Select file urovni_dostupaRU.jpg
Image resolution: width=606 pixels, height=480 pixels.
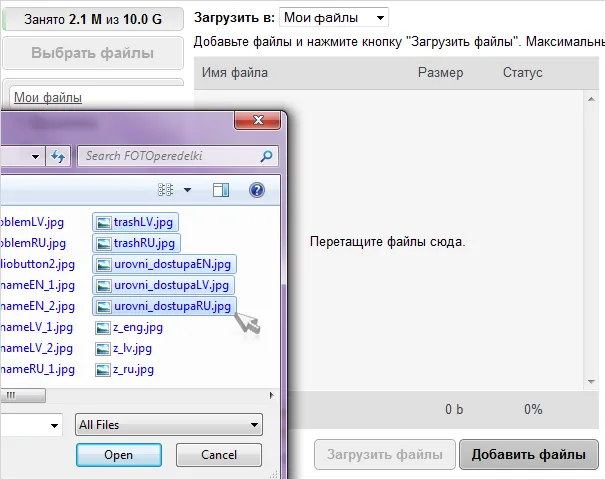tap(164, 306)
